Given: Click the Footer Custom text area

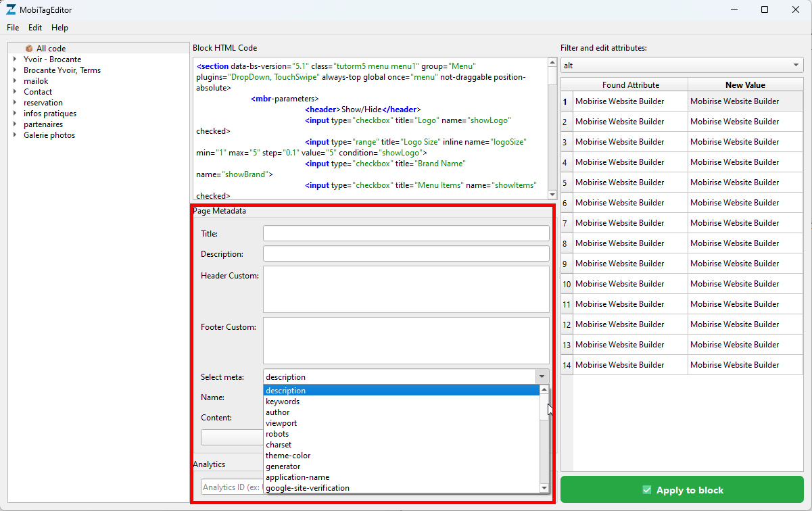Looking at the screenshot, I should click(x=406, y=341).
